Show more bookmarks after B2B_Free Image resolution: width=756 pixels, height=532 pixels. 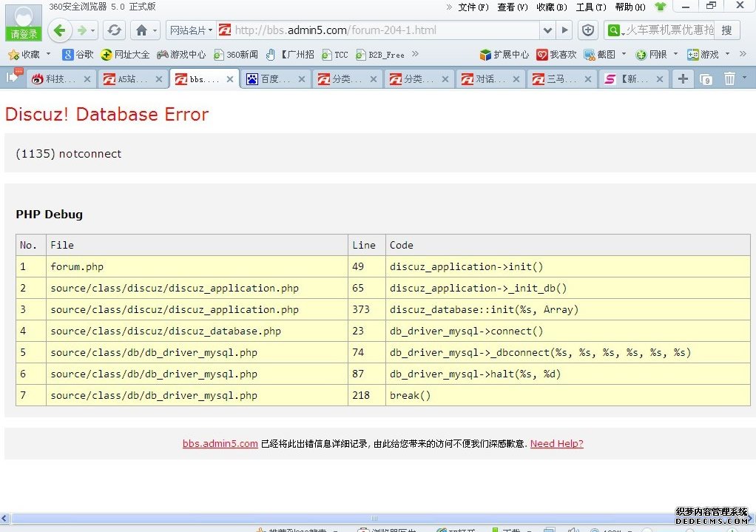coord(415,54)
